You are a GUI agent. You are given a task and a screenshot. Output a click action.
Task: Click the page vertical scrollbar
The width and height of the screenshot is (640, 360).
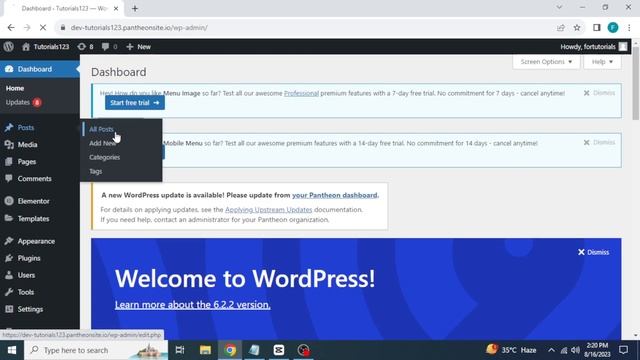click(x=636, y=83)
